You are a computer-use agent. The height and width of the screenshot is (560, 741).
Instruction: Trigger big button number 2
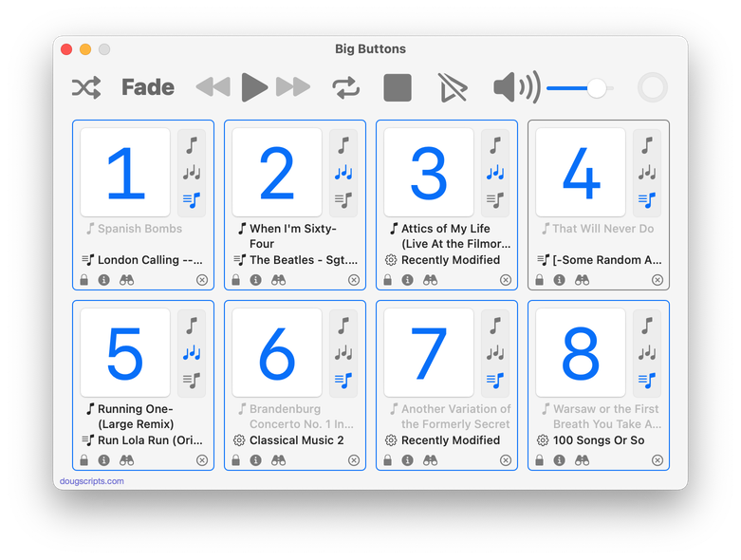coord(277,173)
